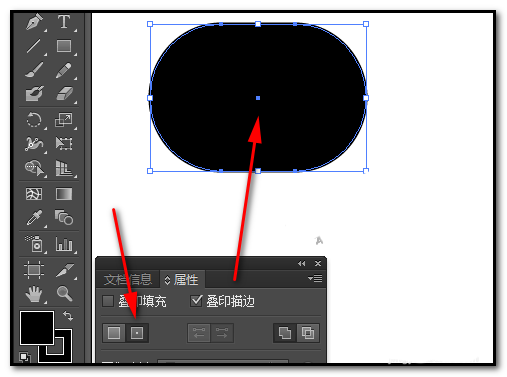Select the Warp tool
Viewport: 507px width, 377px height.
(x=34, y=144)
